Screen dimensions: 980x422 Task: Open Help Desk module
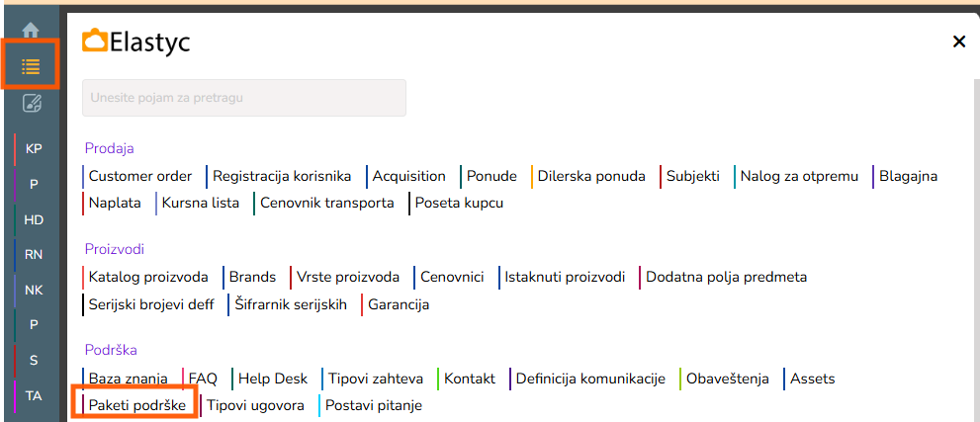click(x=273, y=378)
